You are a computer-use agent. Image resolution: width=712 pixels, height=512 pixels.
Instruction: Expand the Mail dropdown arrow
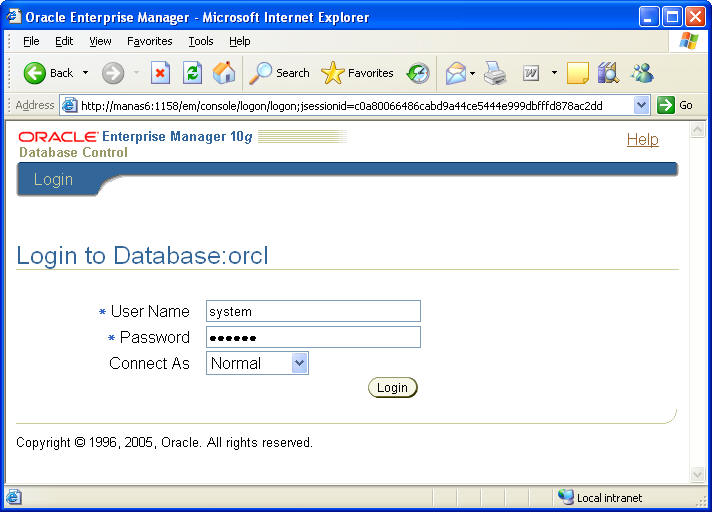(472, 73)
